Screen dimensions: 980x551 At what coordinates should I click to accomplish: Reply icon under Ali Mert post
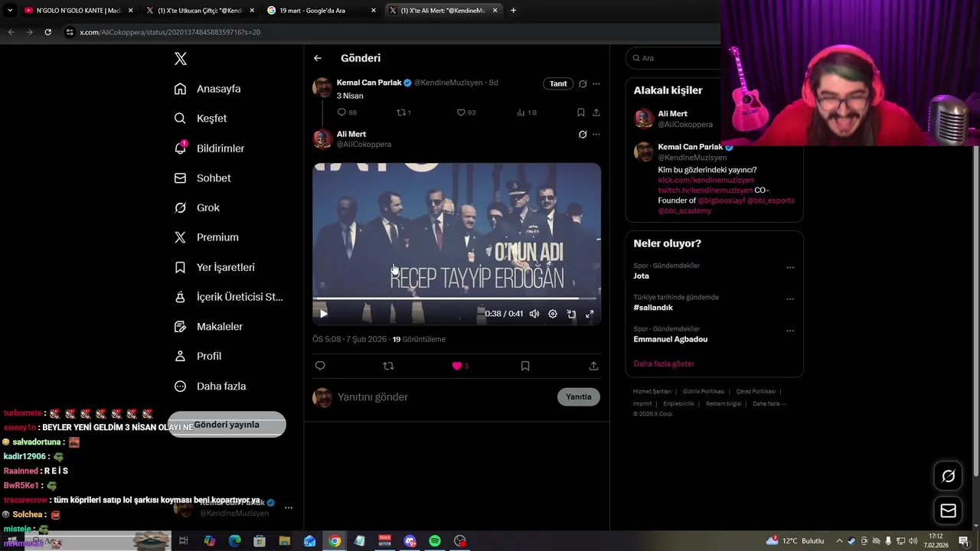320,366
